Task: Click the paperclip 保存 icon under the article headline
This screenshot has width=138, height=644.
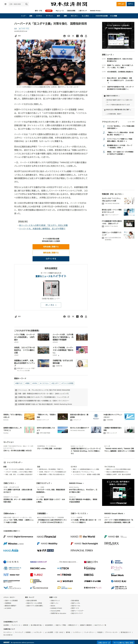Action: click(x=16, y=36)
